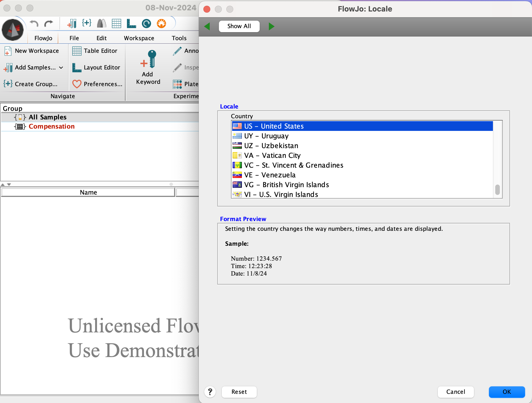This screenshot has height=403, width=532.
Task: Click the New Workspace document icon
Action: coord(7,51)
